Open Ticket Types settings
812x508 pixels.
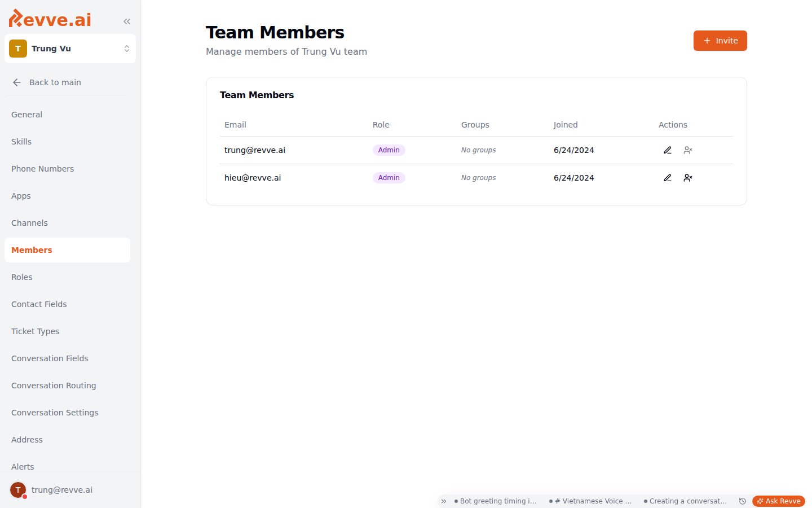pyautogui.click(x=67, y=331)
